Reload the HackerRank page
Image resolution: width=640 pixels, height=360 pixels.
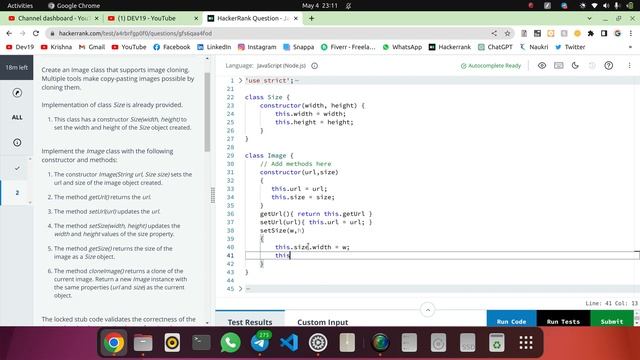coord(36,33)
